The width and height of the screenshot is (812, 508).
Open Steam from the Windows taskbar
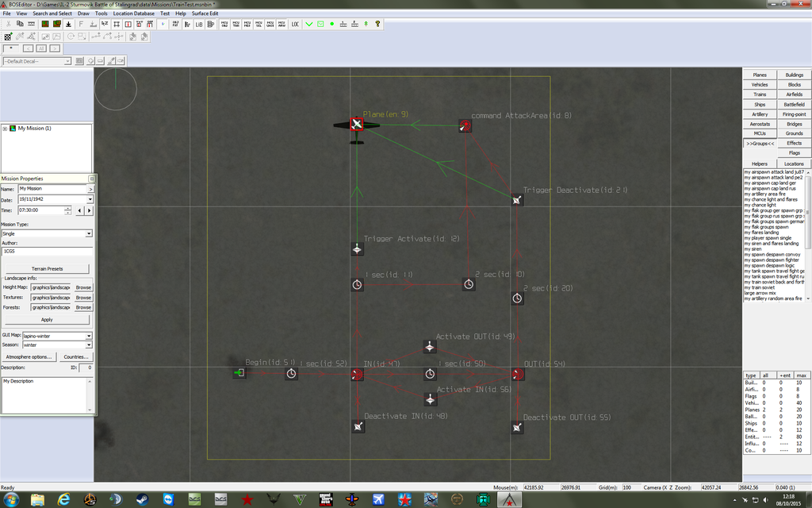141,499
